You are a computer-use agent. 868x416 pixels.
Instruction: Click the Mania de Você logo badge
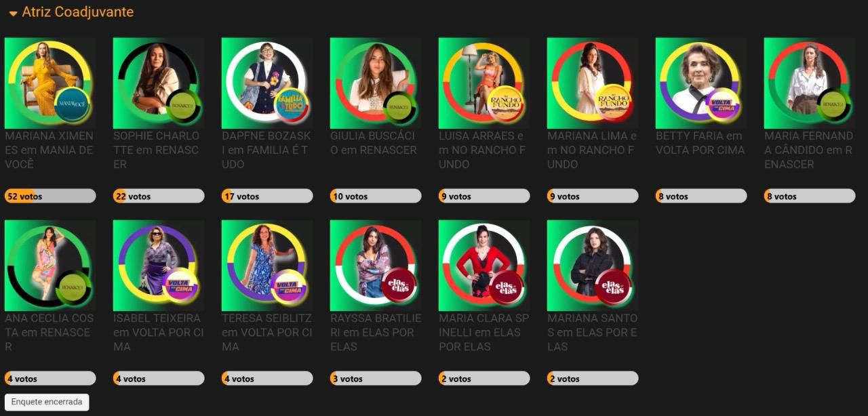tap(72, 106)
